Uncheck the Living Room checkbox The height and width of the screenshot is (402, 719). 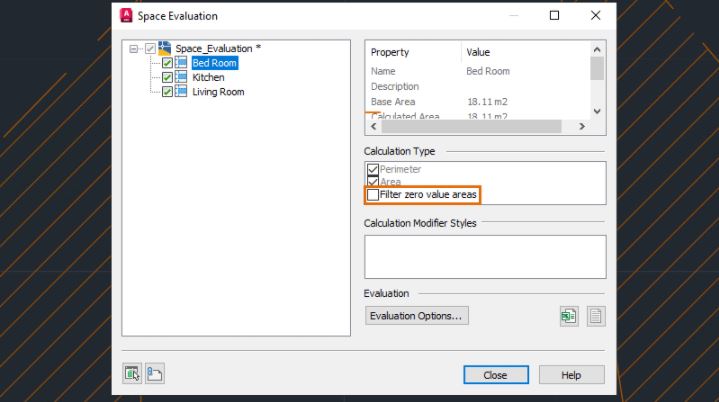[x=167, y=92]
